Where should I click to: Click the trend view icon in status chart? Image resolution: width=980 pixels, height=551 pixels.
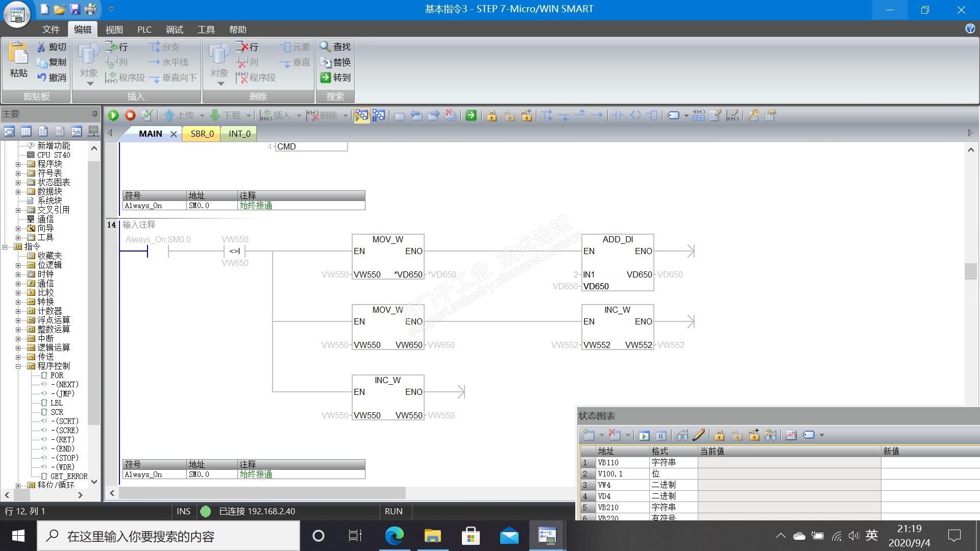pyautogui.click(x=791, y=435)
